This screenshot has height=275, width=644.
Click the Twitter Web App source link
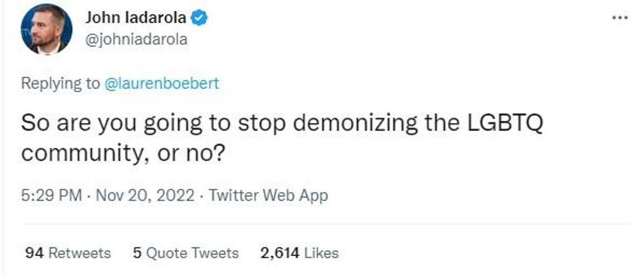pos(268,195)
